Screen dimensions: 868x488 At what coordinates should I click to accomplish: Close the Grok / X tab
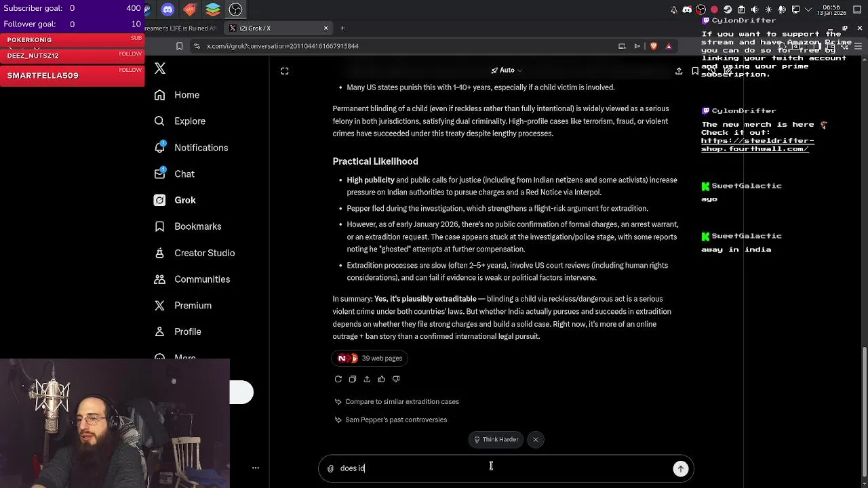pos(325,28)
